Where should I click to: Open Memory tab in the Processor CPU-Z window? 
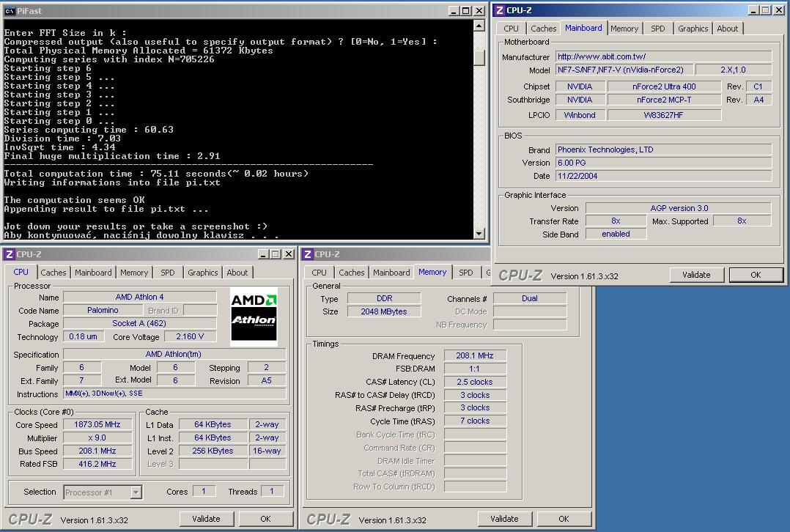134,273
